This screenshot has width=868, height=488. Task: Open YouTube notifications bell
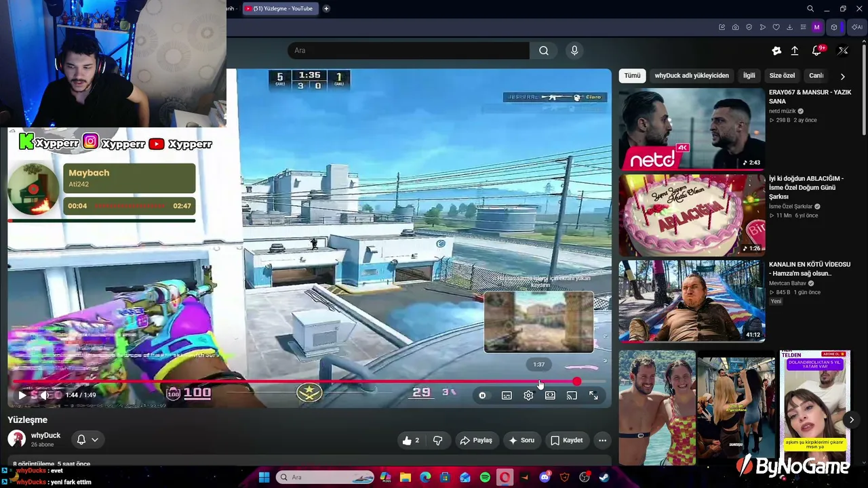coord(817,51)
